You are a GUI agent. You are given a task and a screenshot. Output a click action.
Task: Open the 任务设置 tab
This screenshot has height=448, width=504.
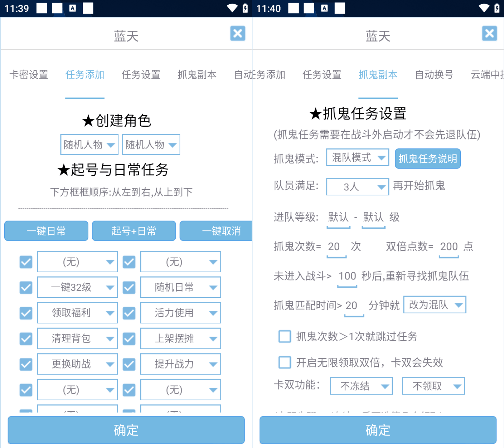pyautogui.click(x=141, y=75)
